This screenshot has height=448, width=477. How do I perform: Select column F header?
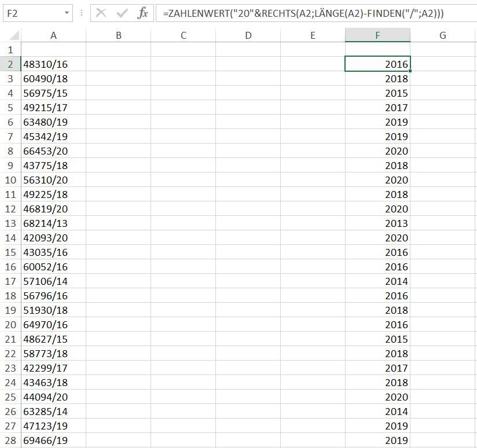[377, 35]
